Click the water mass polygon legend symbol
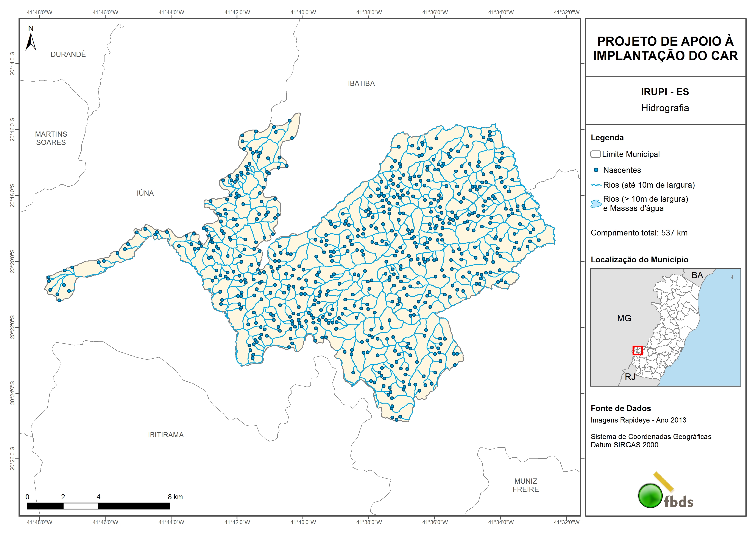The image size is (756, 534). pos(596,204)
